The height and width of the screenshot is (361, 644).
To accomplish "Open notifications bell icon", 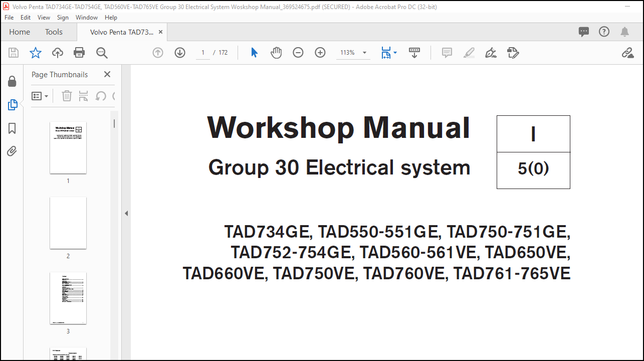I will pos(624,32).
